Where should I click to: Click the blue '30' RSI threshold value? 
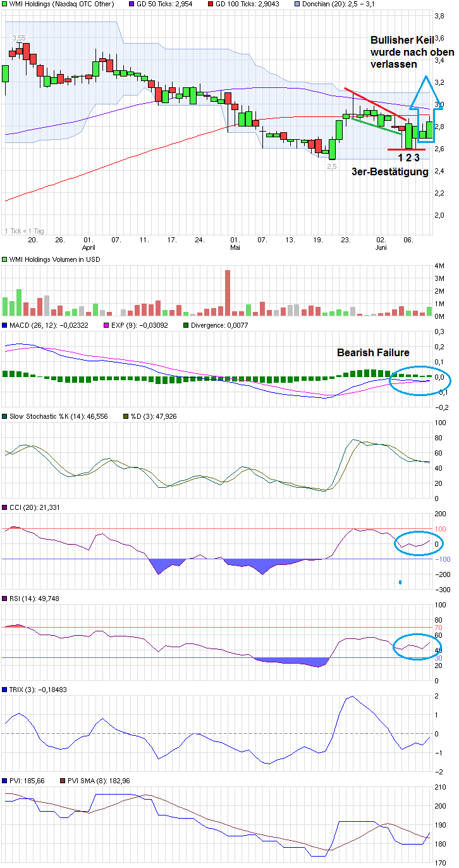pos(438,658)
